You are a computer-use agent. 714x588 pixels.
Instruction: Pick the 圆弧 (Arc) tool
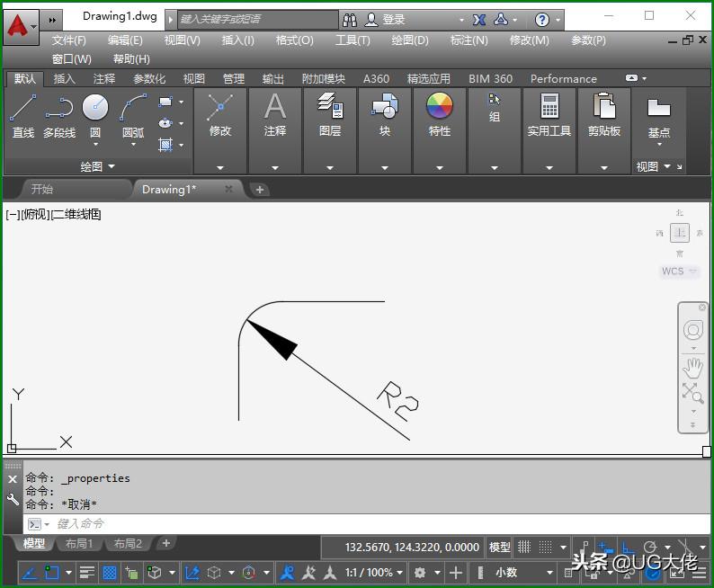coord(133,110)
